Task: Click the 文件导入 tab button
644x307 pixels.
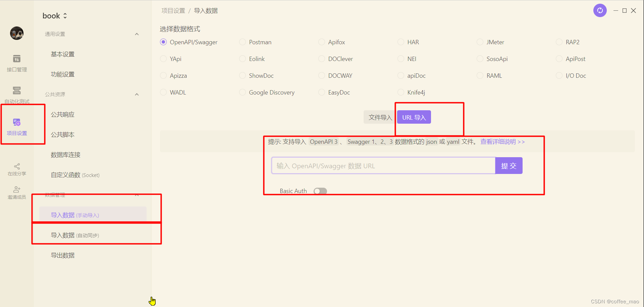Action: click(x=379, y=117)
